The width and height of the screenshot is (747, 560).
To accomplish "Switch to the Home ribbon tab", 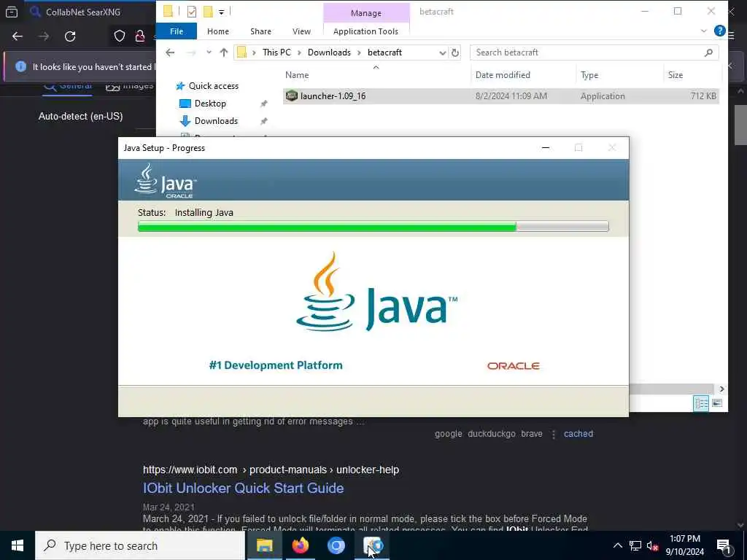I will [217, 31].
